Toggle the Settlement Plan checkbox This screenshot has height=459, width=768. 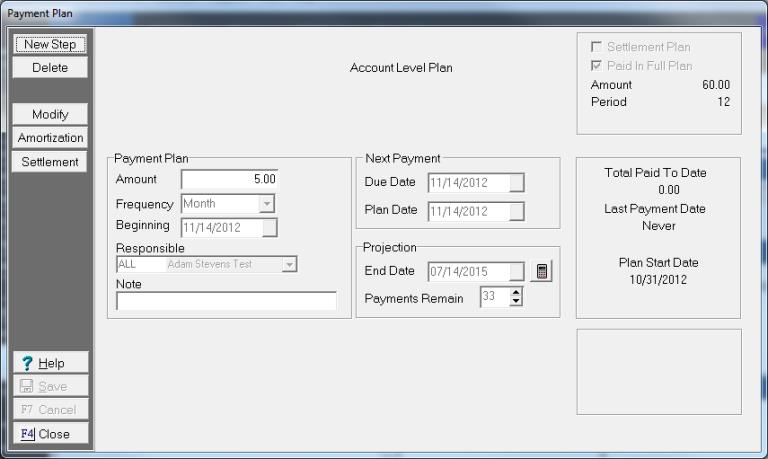tap(597, 47)
